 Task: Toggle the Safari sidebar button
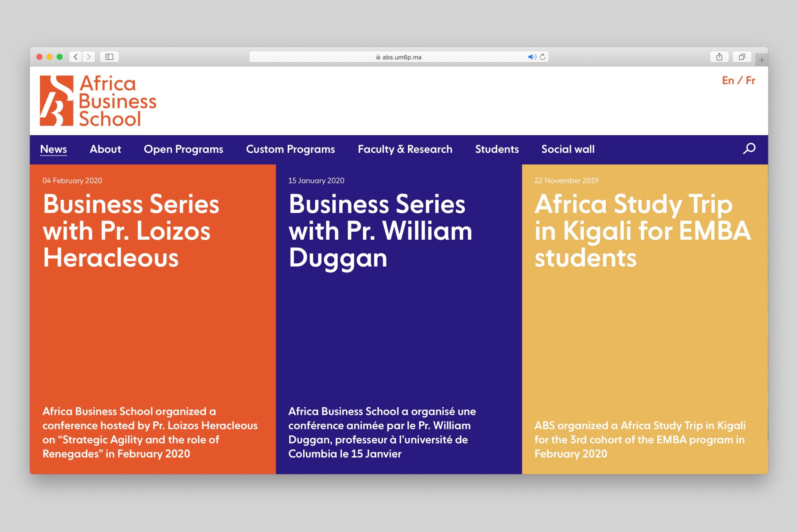pyautogui.click(x=109, y=57)
